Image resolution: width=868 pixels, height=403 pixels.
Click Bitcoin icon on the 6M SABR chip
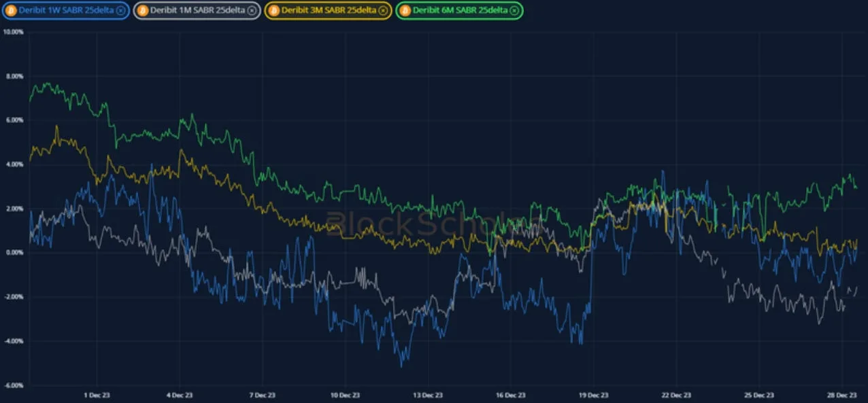pos(405,10)
